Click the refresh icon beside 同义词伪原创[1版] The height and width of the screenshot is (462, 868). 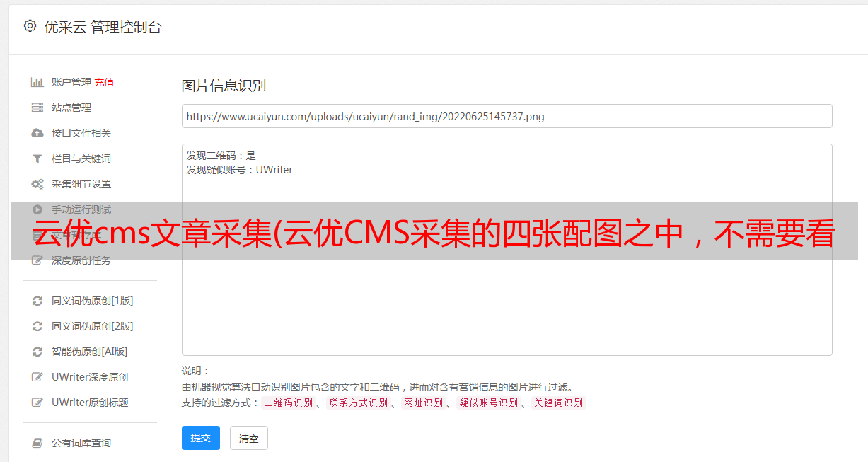click(37, 301)
